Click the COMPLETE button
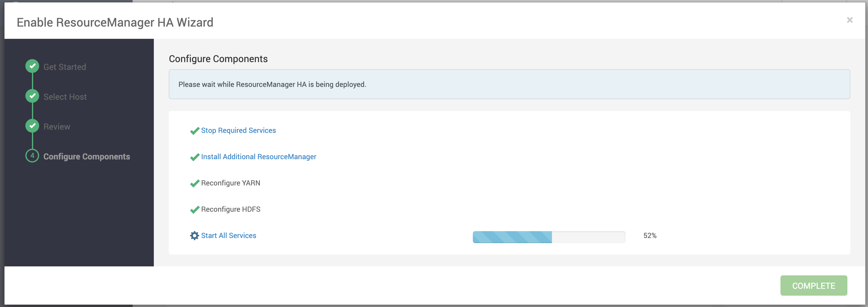868x307 pixels. click(813, 285)
